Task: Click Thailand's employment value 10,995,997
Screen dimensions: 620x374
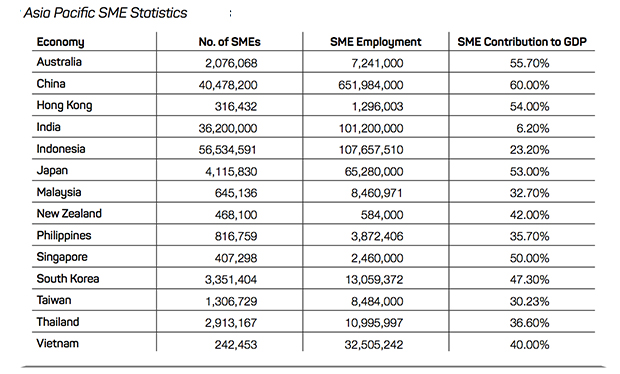Action: tap(374, 323)
